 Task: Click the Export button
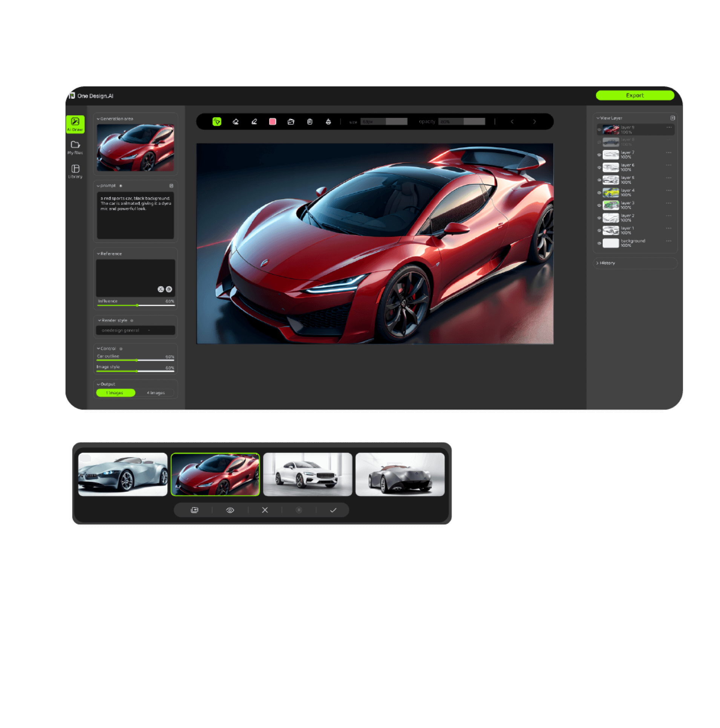(635, 95)
